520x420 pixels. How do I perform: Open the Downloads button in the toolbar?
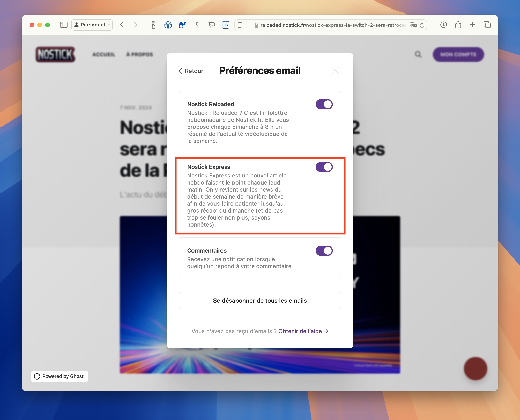click(x=444, y=25)
